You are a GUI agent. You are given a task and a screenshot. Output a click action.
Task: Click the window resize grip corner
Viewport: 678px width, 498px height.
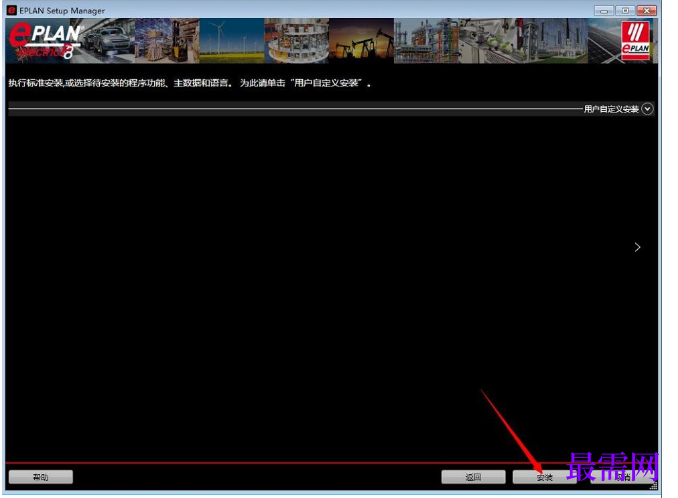pos(653,486)
